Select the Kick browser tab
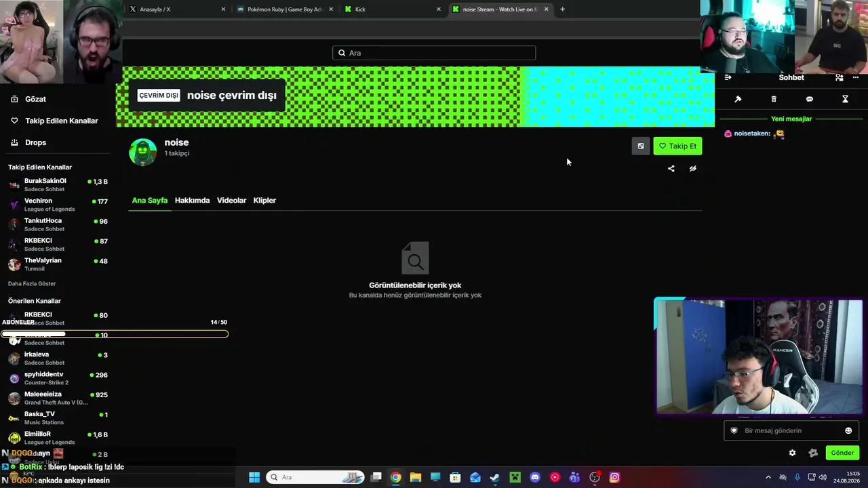868x488 pixels. click(392, 9)
